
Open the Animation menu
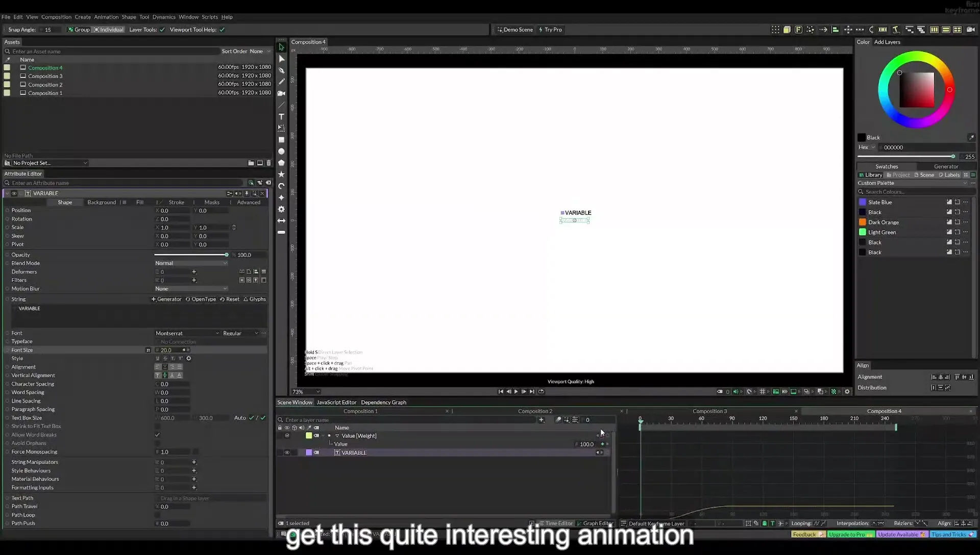(x=106, y=17)
